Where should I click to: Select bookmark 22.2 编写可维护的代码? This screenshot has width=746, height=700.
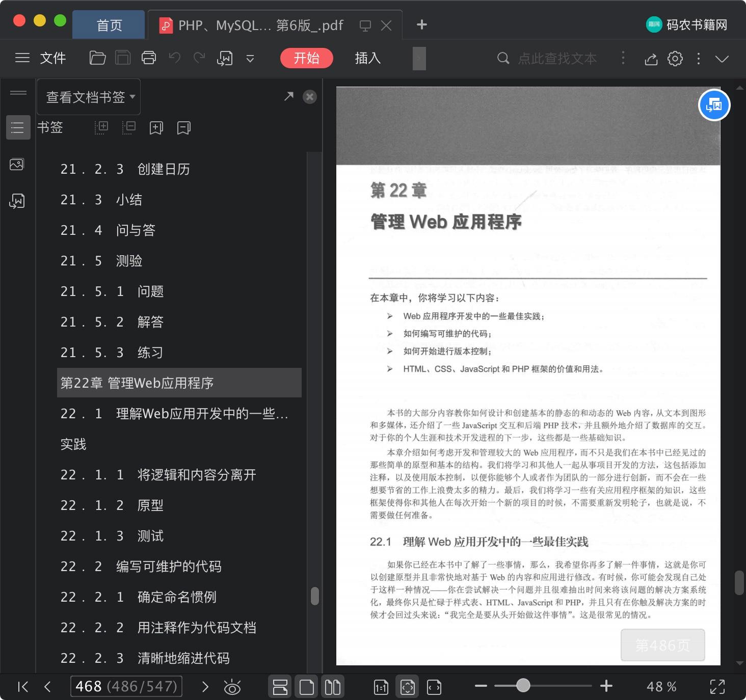179,567
